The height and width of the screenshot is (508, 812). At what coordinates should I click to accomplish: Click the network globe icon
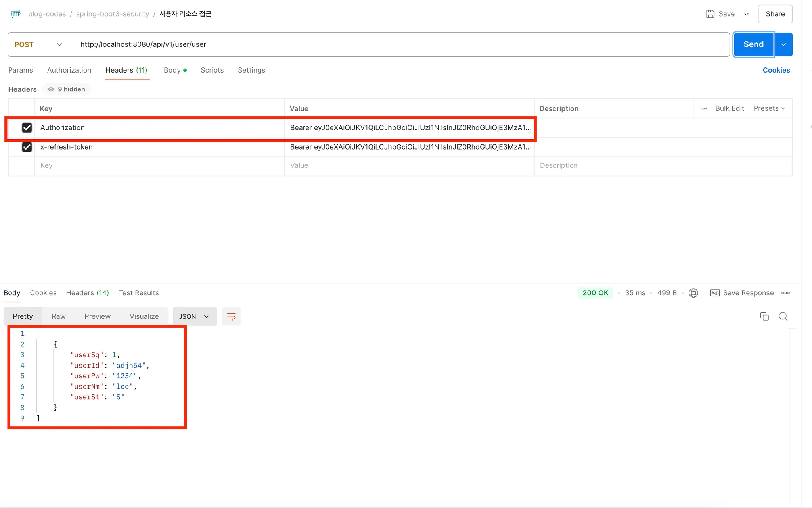coord(693,293)
